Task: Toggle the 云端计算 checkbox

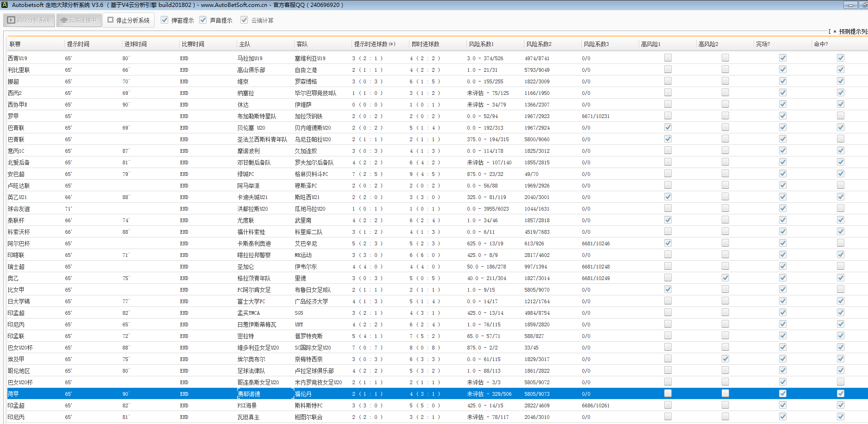Action: (x=244, y=20)
